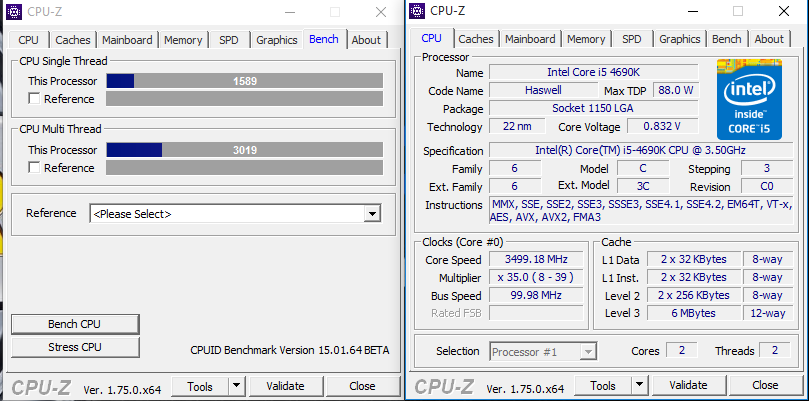Click Ext. Model value 3C

click(x=643, y=185)
